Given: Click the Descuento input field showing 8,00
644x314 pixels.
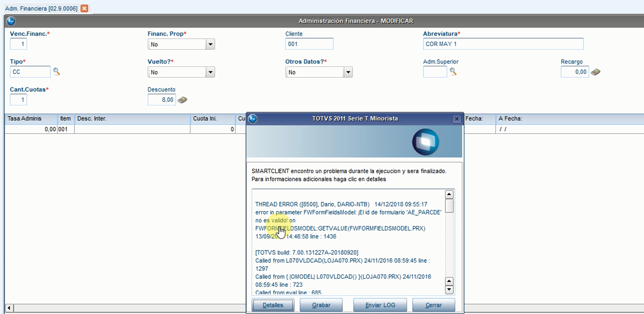Looking at the screenshot, I should click(x=162, y=100).
